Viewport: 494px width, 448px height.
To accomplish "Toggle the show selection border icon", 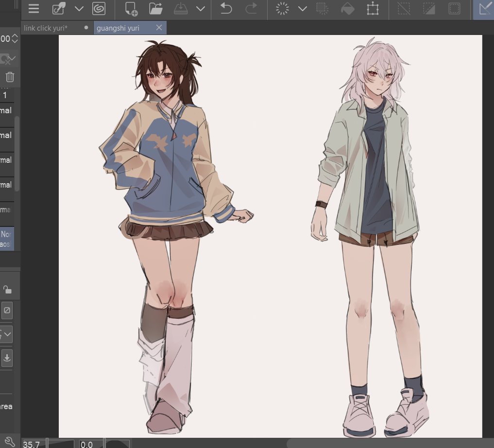I will [x=454, y=9].
